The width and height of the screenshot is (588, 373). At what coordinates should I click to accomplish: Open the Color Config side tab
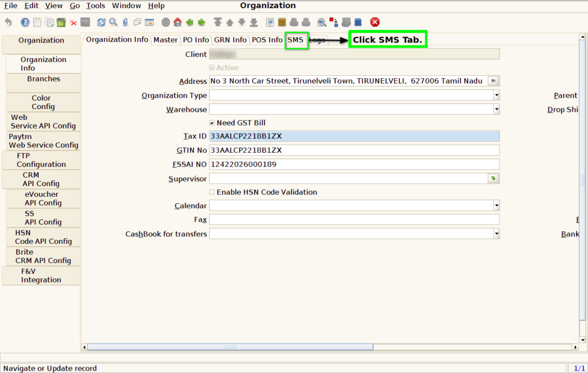[44, 102]
